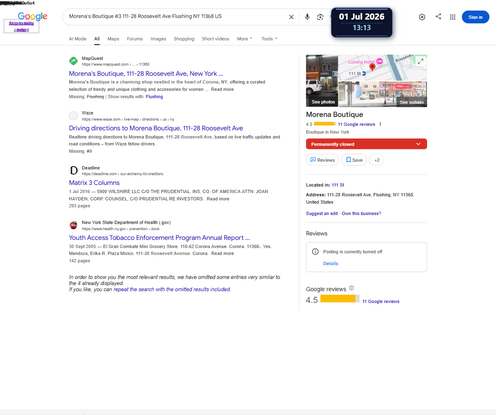Switch to the Maps tab
Screen dimensions: 500x415
[x=113, y=39]
